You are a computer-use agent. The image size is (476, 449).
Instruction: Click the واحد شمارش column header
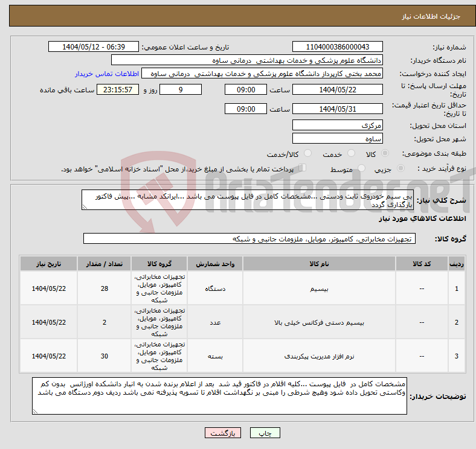pos(215,264)
